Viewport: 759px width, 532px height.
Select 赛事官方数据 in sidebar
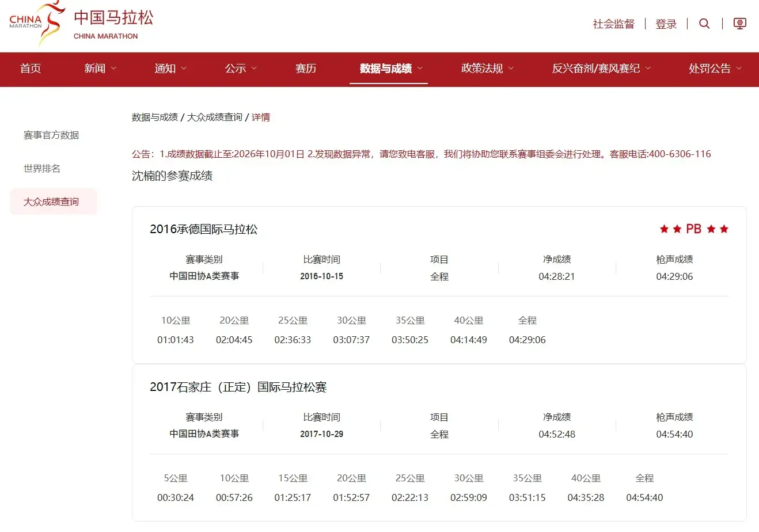pyautogui.click(x=51, y=135)
